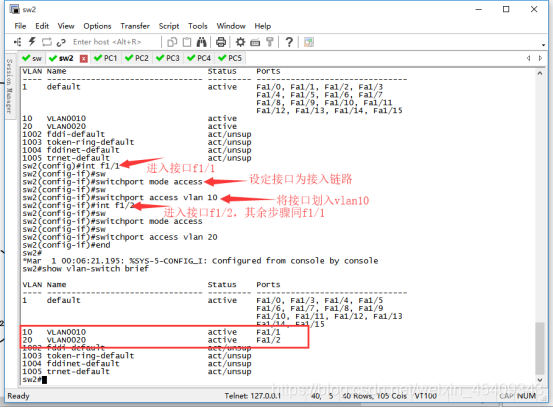Switch to the sw session tab
This screenshot has width=553, height=408.
click(x=32, y=58)
